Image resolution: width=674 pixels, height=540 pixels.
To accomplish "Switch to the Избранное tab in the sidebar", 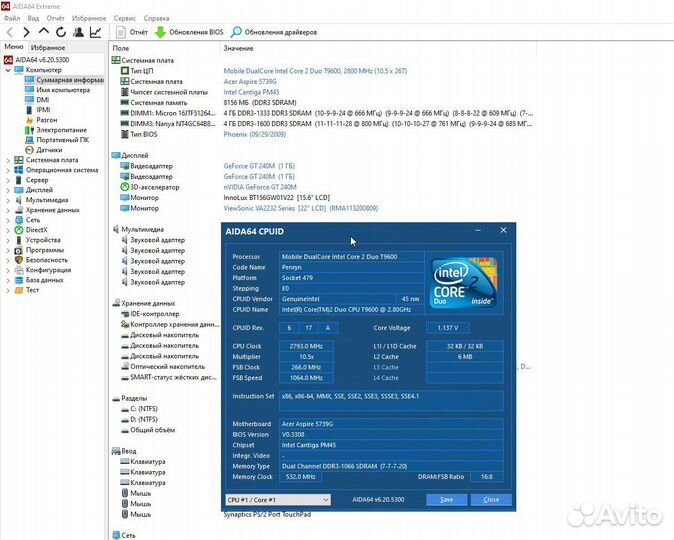I will coord(48,47).
